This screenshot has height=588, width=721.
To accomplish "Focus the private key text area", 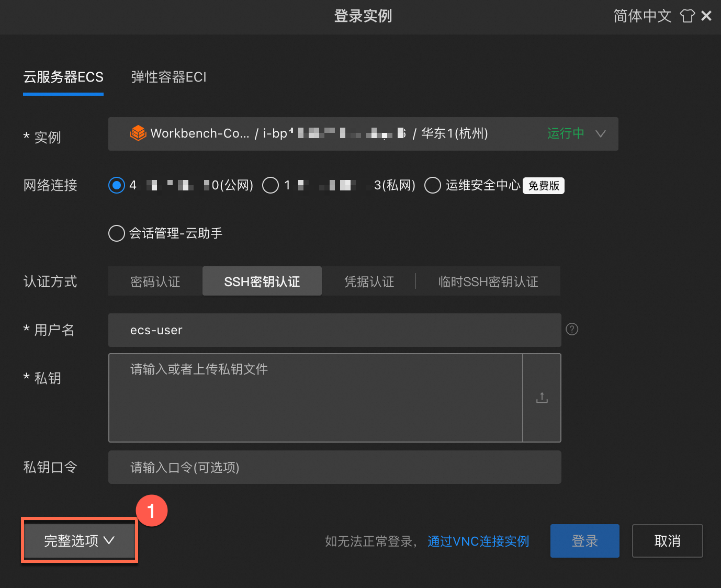I will (x=316, y=398).
